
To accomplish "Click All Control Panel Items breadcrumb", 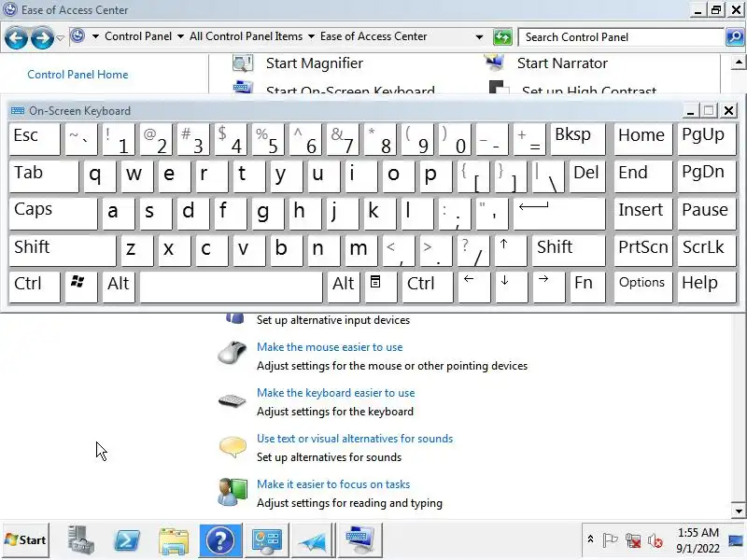I will [246, 36].
